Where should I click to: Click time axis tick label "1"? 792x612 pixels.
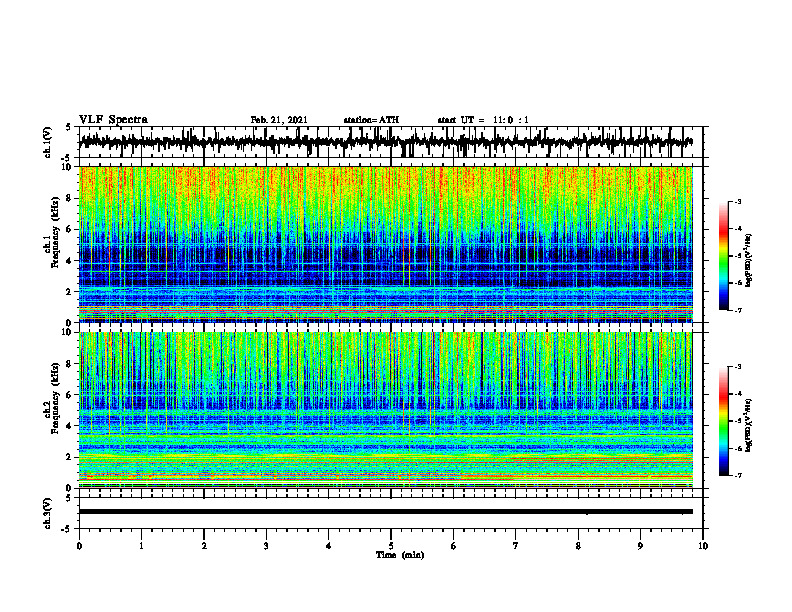(x=141, y=546)
